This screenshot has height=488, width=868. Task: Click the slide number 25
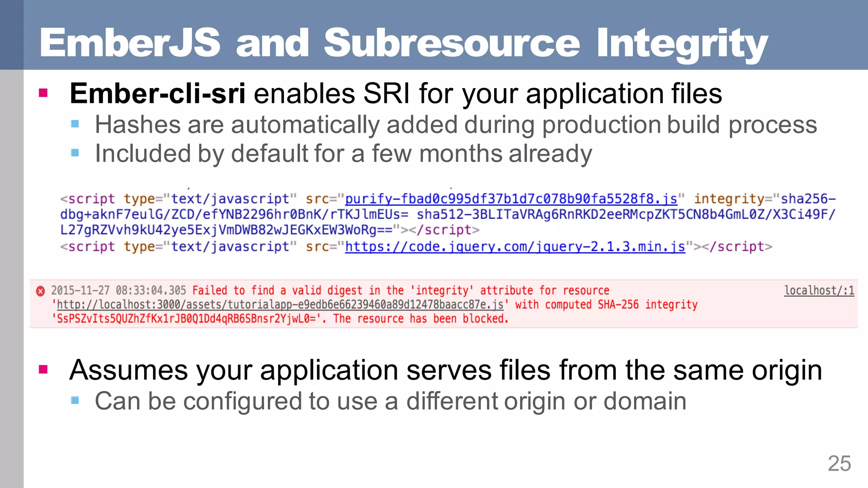(839, 463)
